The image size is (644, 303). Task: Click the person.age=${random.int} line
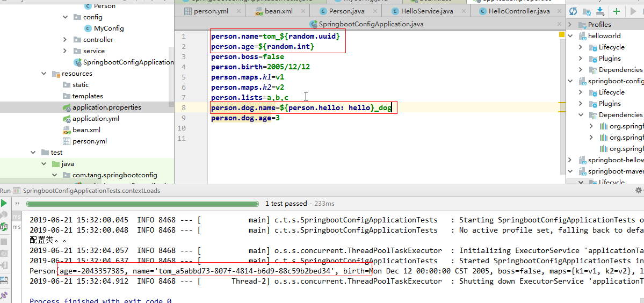point(263,47)
